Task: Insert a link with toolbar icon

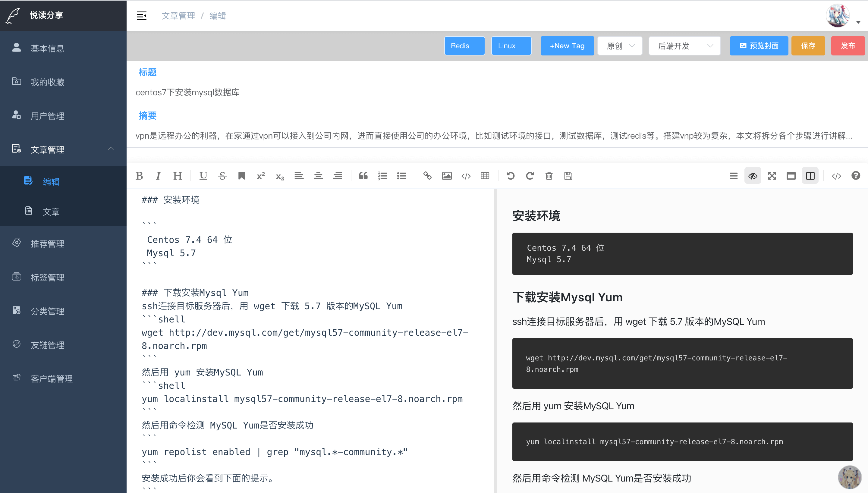Action: pyautogui.click(x=427, y=176)
